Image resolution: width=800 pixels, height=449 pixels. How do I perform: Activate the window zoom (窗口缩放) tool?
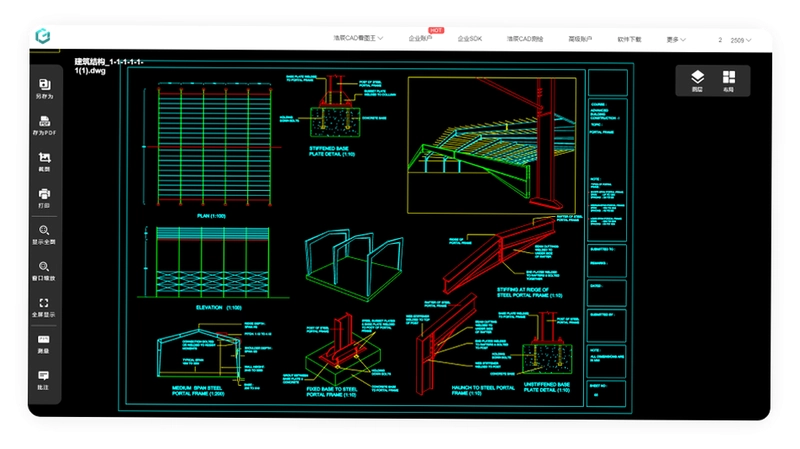44,271
